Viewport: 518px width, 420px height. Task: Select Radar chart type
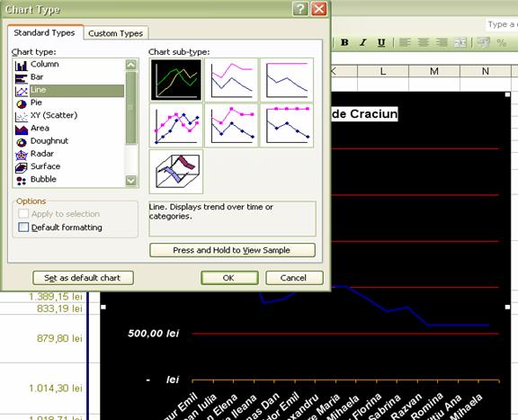pyautogui.click(x=41, y=154)
